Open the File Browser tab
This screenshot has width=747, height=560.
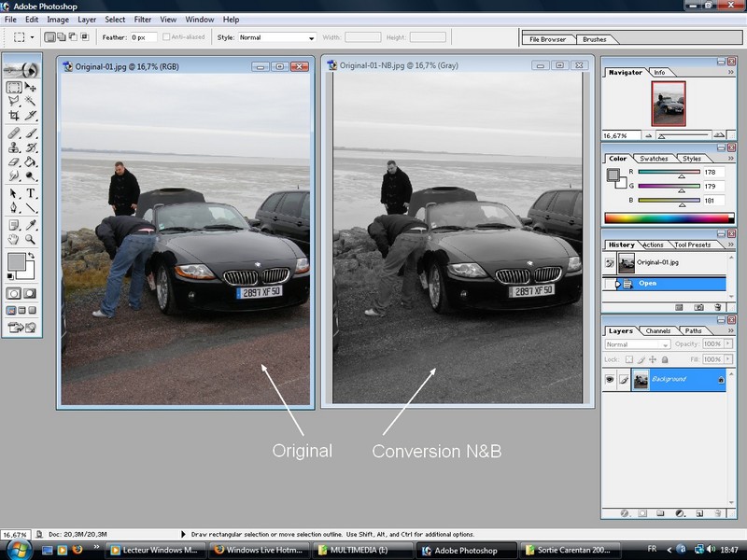[x=548, y=39]
